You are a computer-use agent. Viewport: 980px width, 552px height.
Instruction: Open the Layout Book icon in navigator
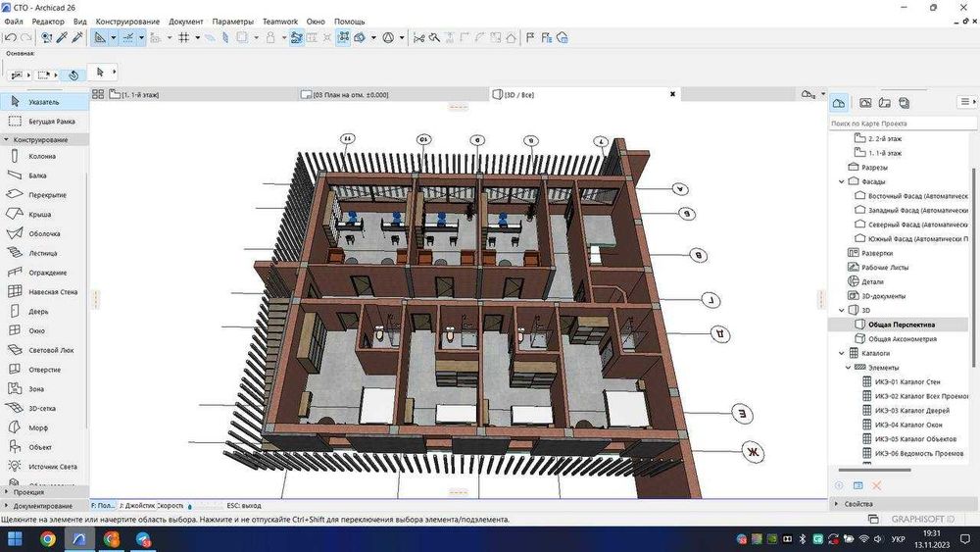coord(884,103)
